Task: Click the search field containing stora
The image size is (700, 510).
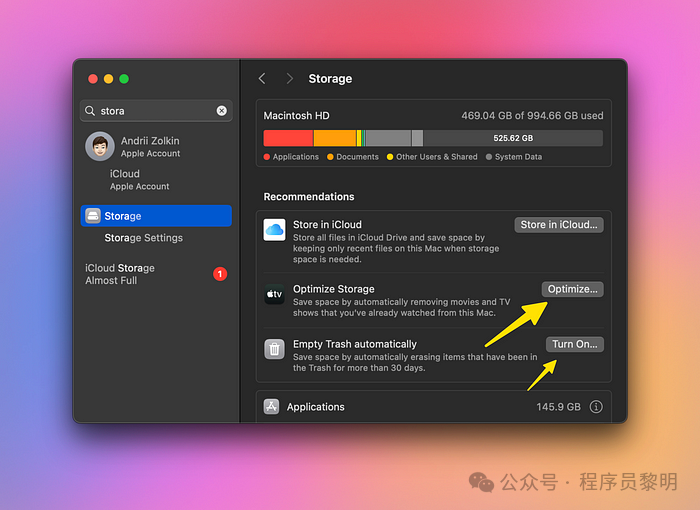Action: (156, 111)
